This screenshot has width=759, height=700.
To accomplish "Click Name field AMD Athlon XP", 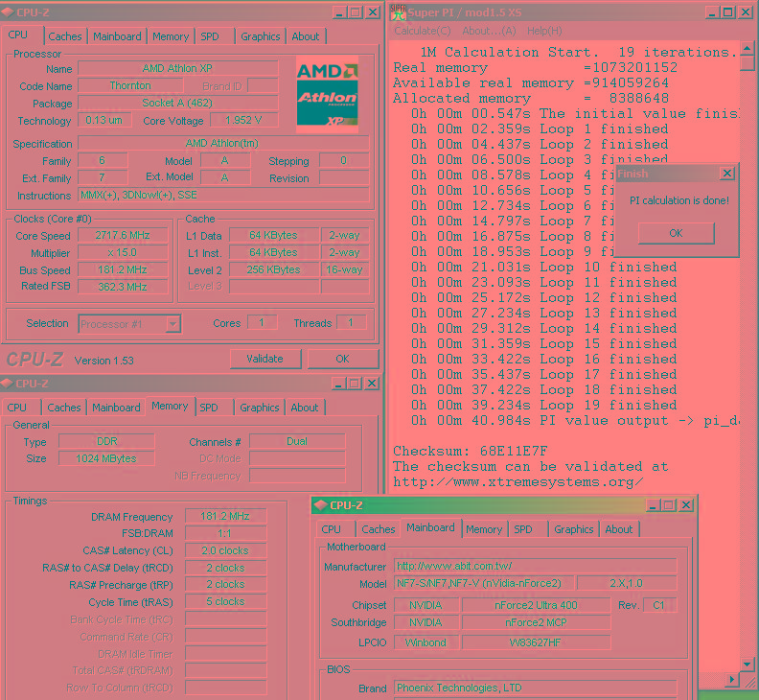I will tap(177, 68).
